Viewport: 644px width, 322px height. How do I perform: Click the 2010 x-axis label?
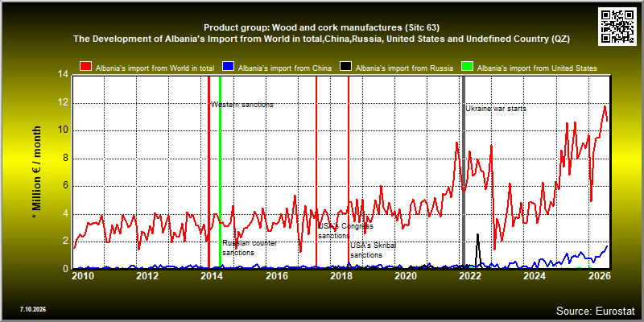83,275
